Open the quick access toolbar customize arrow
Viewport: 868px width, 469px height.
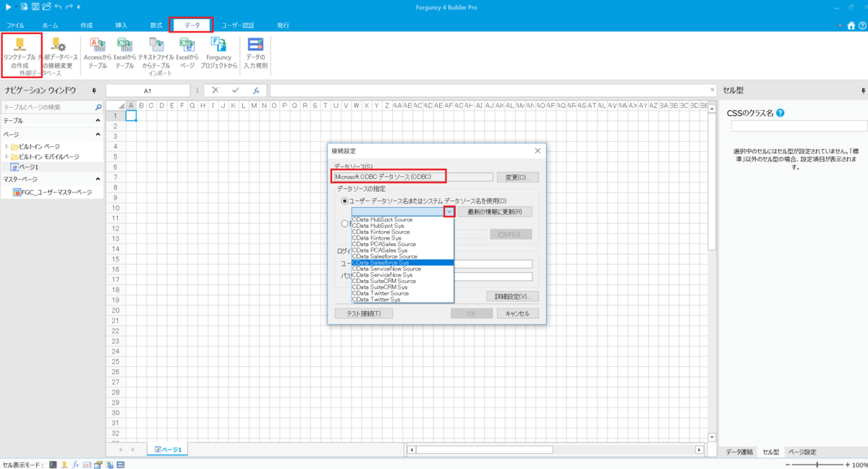click(78, 7)
